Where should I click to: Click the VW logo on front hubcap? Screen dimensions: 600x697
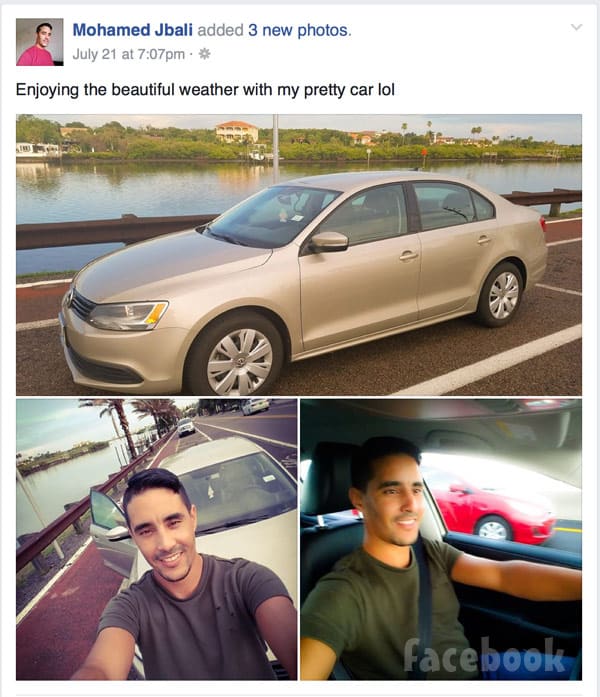[241, 361]
